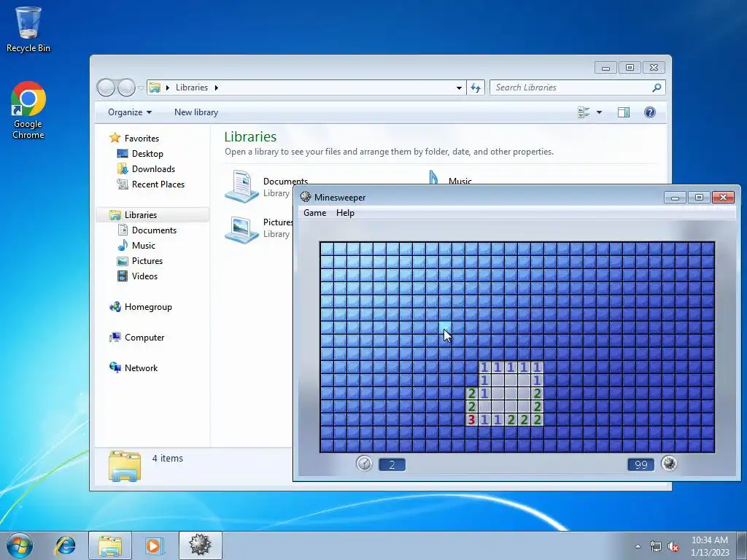Open Windows Media Player from the taskbar
The image size is (747, 560).
tap(153, 545)
